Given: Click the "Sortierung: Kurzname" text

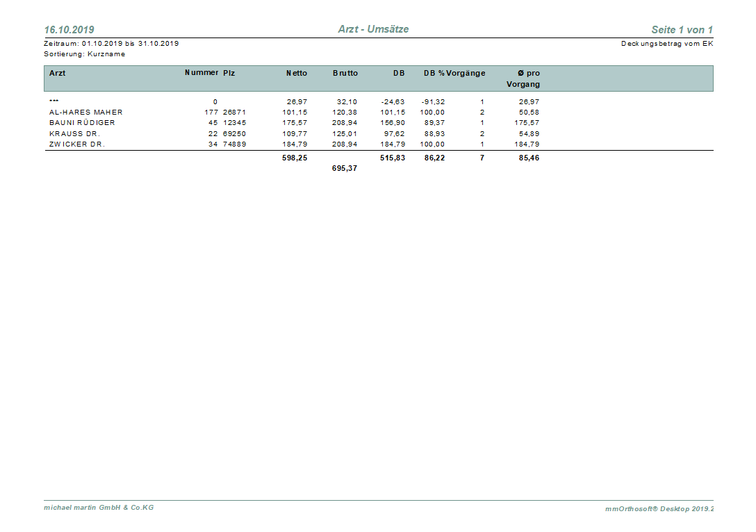Looking at the screenshot, I should tap(84, 54).
